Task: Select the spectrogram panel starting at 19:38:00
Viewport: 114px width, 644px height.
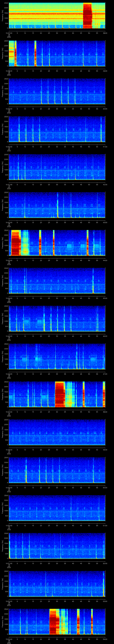Action: 57,54
